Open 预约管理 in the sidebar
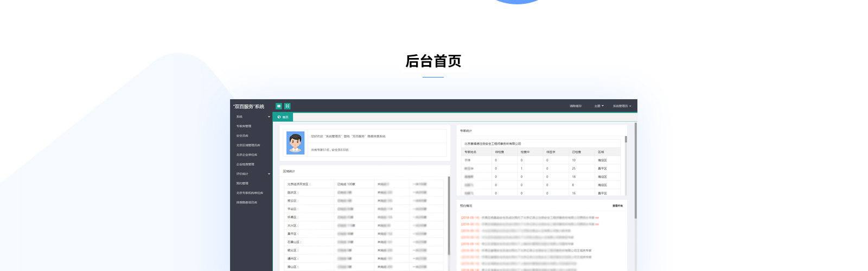The width and height of the screenshot is (868, 271). pos(242,184)
